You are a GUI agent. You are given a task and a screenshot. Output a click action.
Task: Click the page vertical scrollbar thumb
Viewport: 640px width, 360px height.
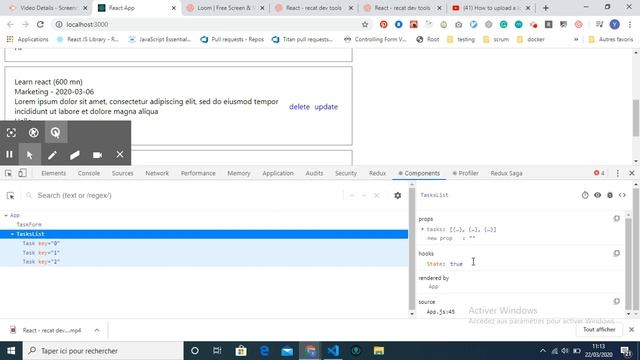(636, 118)
